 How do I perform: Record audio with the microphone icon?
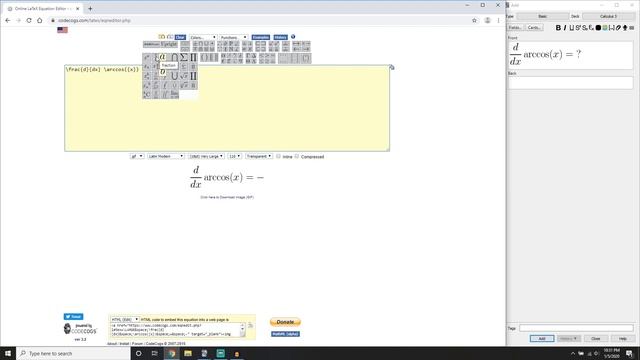[624, 28]
